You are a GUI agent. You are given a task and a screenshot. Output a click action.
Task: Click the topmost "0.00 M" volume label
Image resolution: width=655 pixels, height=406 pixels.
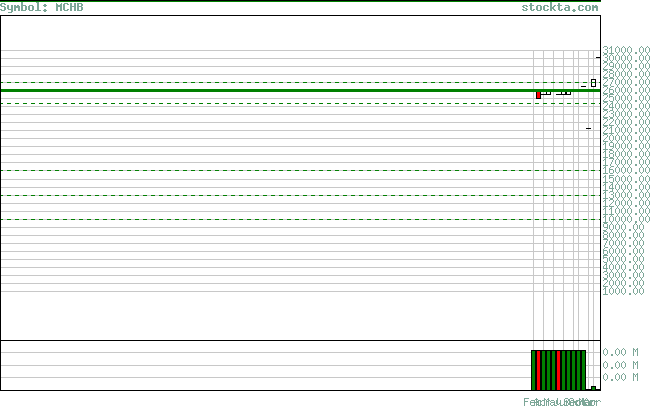pos(621,352)
